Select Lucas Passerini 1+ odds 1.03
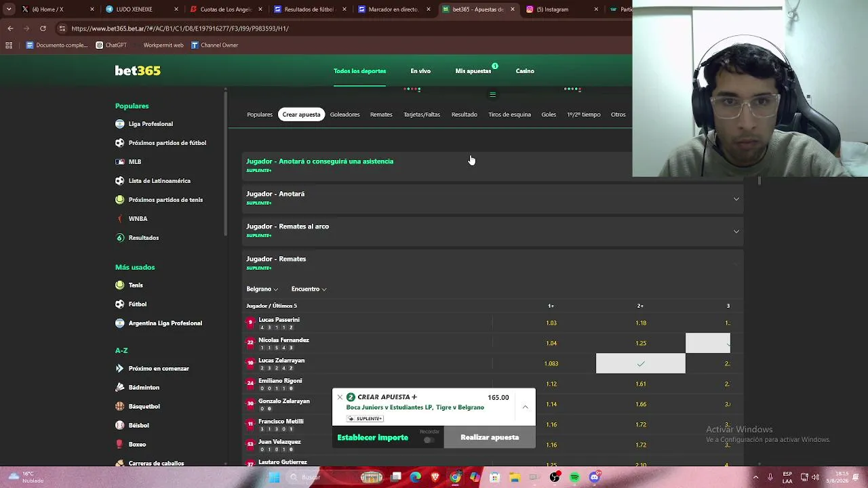 coord(551,323)
